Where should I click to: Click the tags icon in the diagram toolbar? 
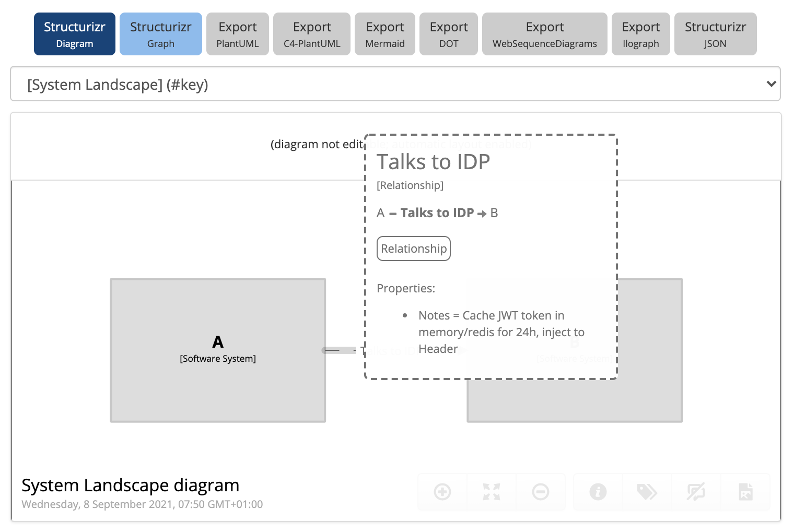click(x=647, y=492)
